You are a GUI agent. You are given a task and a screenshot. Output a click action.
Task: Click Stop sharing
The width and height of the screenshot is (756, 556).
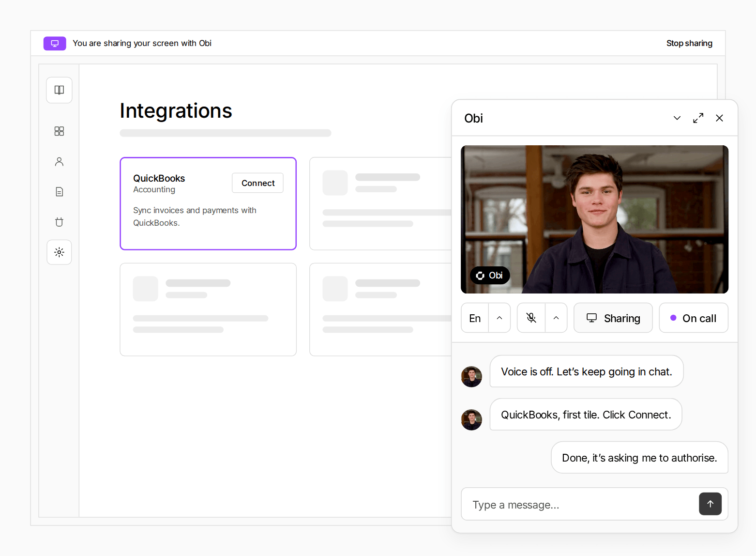point(689,44)
